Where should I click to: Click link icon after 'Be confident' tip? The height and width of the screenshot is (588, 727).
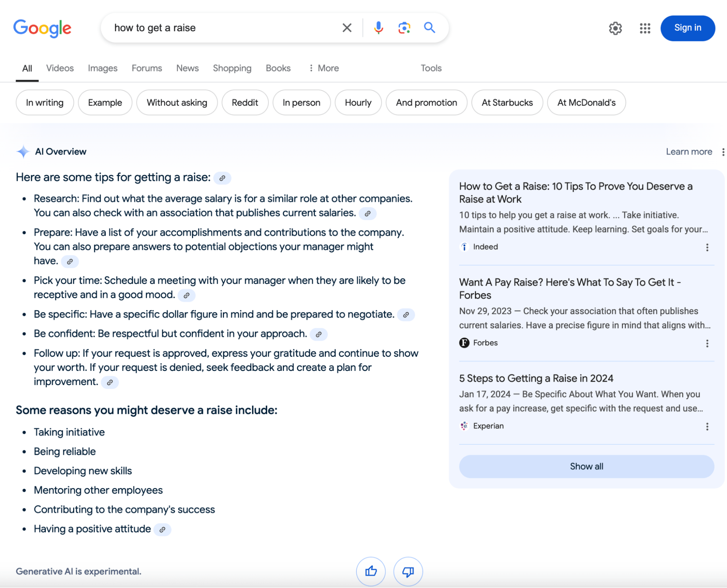coord(319,334)
